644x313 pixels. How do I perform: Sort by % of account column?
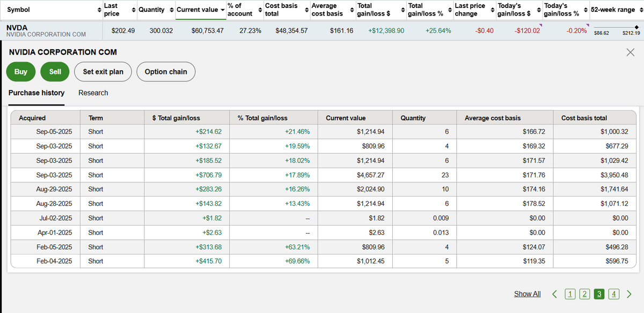click(x=240, y=10)
